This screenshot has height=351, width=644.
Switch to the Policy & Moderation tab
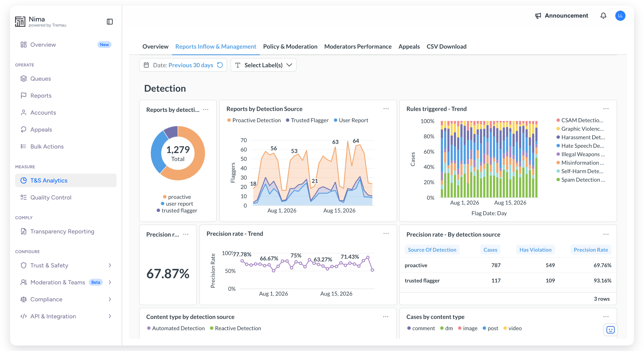coord(290,47)
